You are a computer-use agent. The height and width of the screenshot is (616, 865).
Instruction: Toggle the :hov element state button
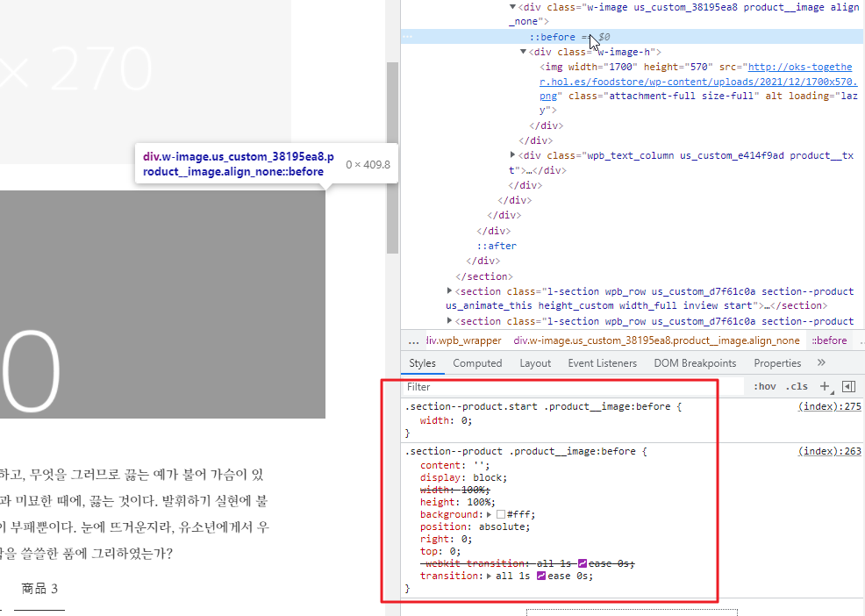pos(765,386)
